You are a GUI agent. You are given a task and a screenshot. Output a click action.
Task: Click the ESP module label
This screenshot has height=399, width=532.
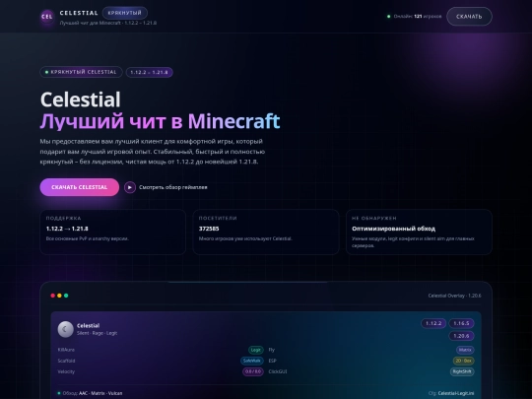[272, 361]
